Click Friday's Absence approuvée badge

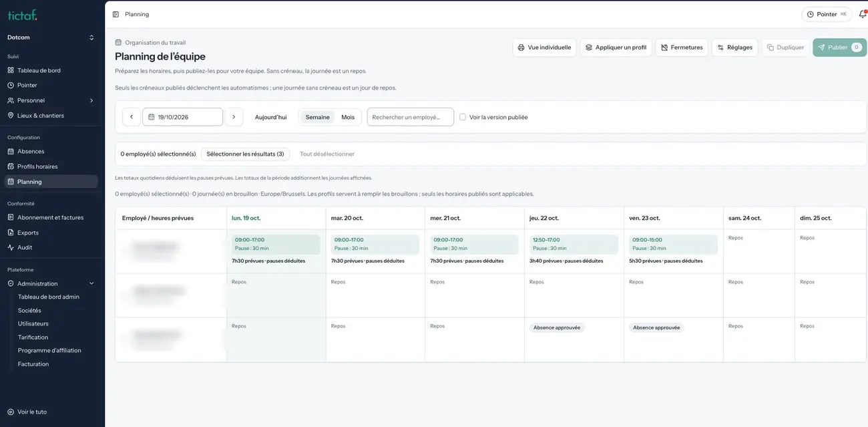(656, 327)
